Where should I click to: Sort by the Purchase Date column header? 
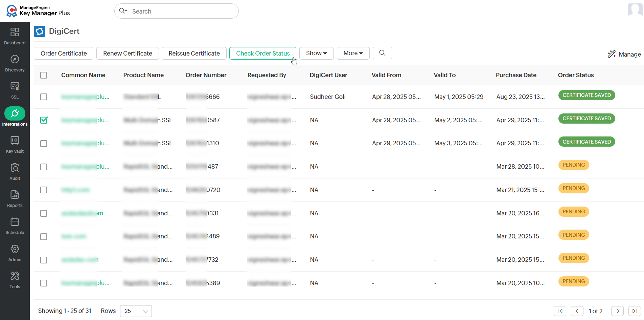pyautogui.click(x=516, y=75)
